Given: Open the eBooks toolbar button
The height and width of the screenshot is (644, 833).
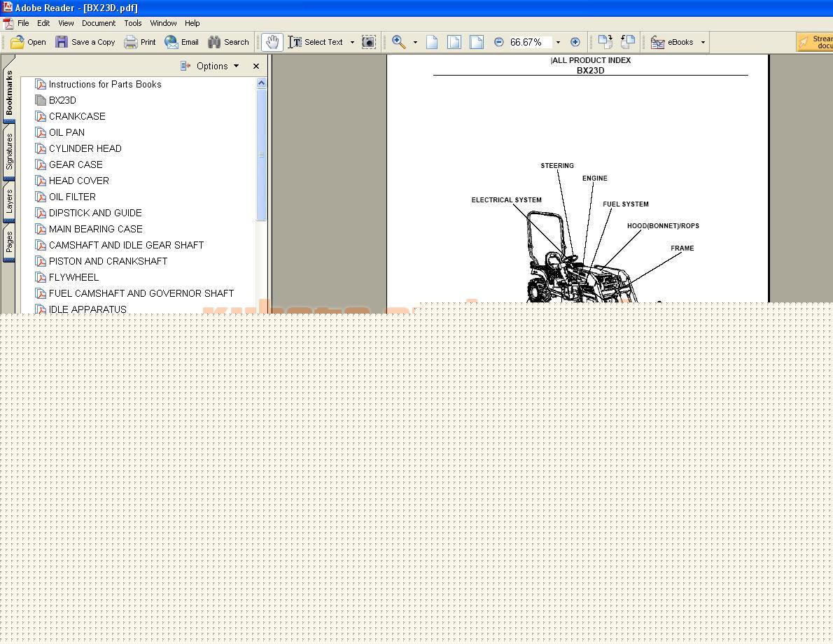Looking at the screenshot, I should tap(672, 42).
